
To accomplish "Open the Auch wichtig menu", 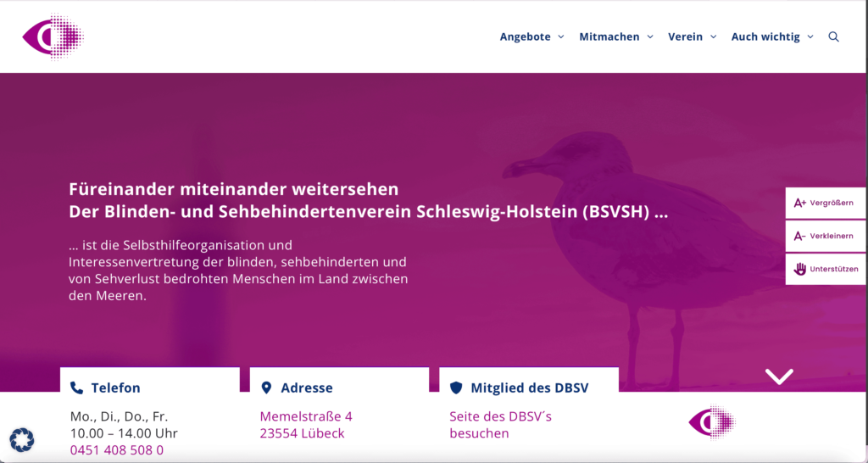I will point(765,36).
